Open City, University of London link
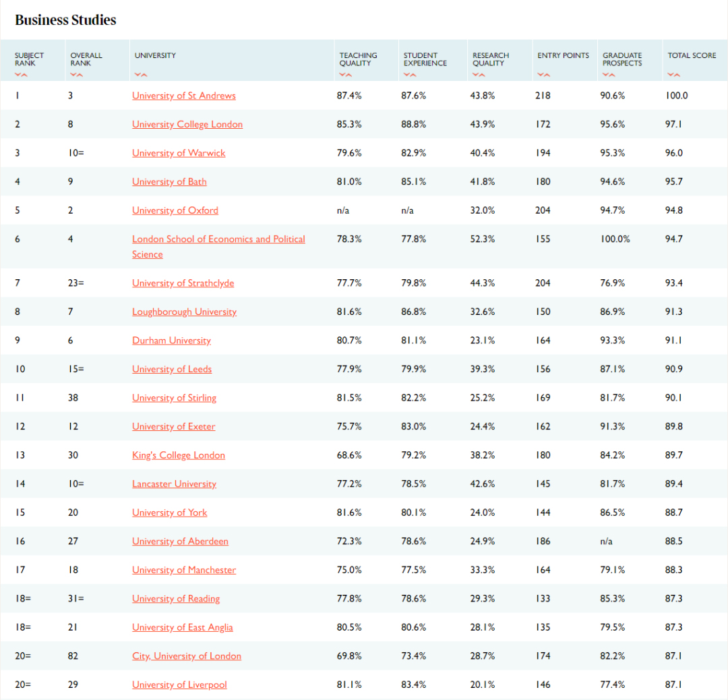This screenshot has height=700, width=728. click(187, 656)
